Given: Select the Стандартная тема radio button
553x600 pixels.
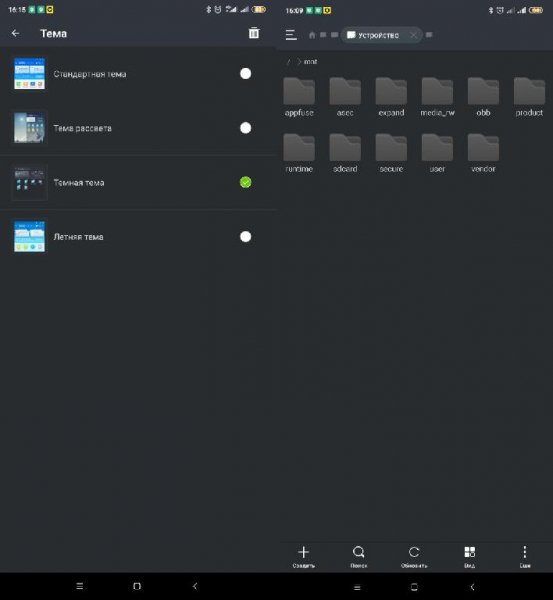Looking at the screenshot, I should (x=246, y=73).
